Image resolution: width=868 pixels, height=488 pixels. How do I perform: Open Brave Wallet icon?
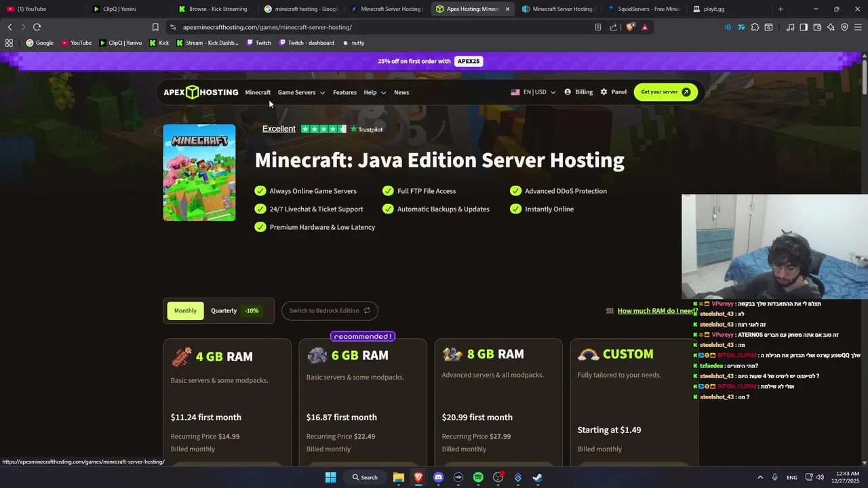tap(817, 27)
